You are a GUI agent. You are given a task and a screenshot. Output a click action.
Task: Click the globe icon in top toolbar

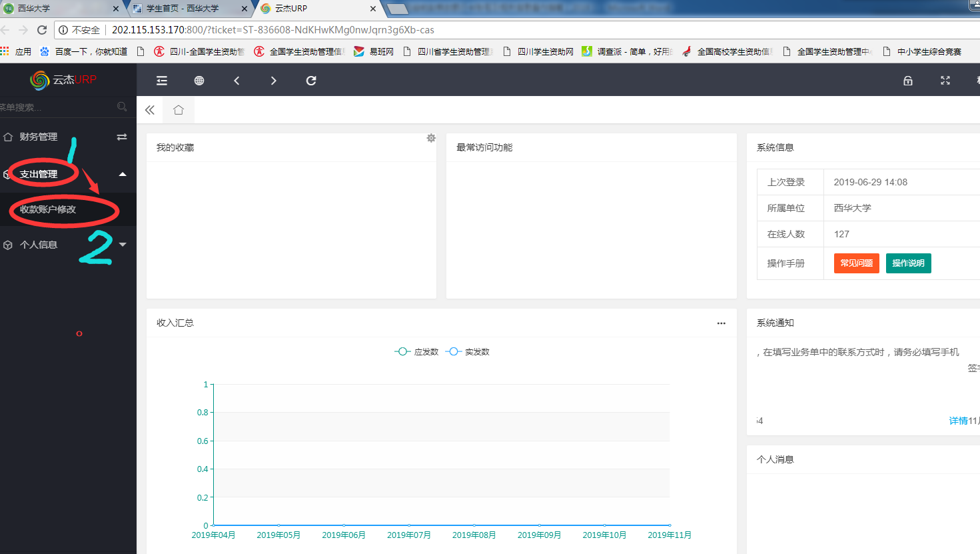(199, 81)
